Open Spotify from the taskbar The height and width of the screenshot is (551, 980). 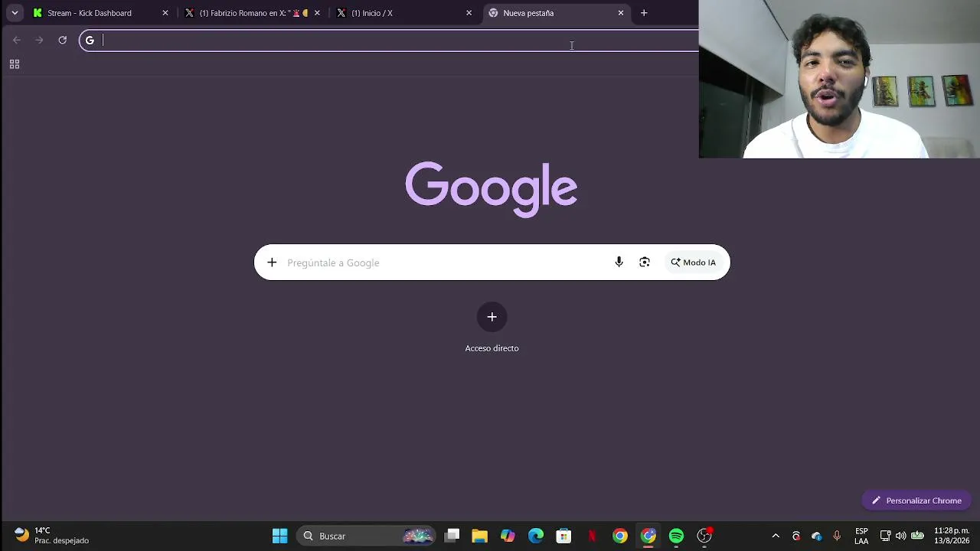[x=676, y=536]
